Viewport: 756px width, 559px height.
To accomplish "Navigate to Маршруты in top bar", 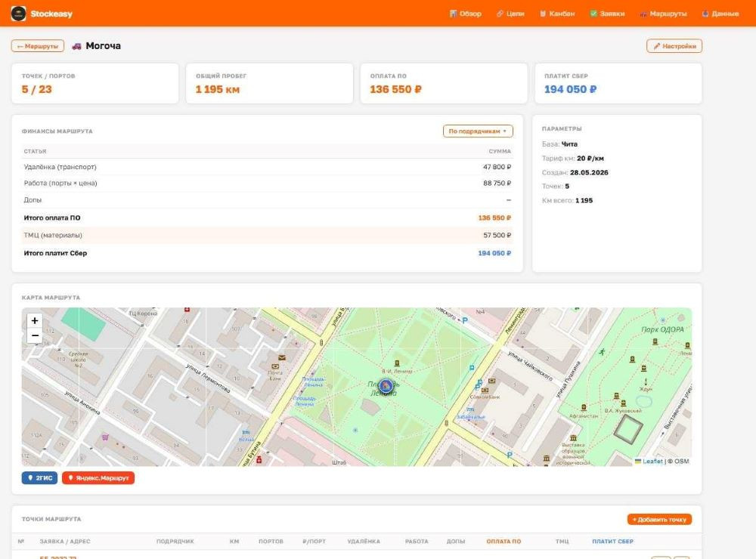I will [x=663, y=14].
